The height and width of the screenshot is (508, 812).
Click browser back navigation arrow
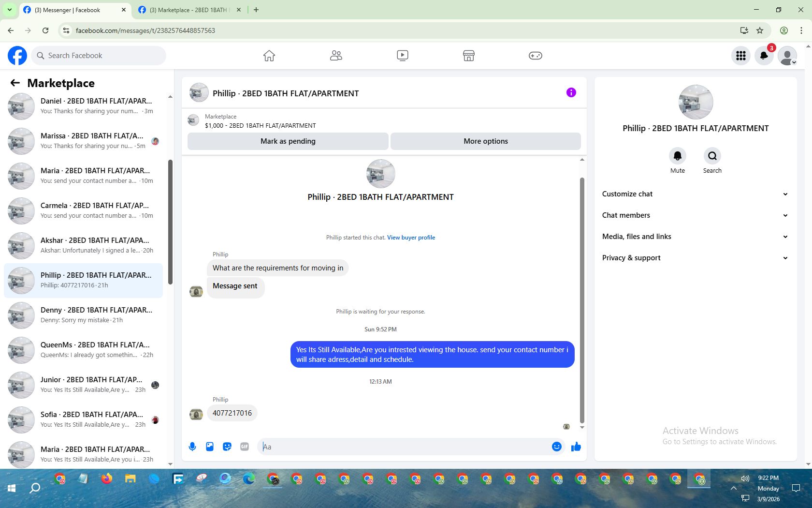coord(11,30)
